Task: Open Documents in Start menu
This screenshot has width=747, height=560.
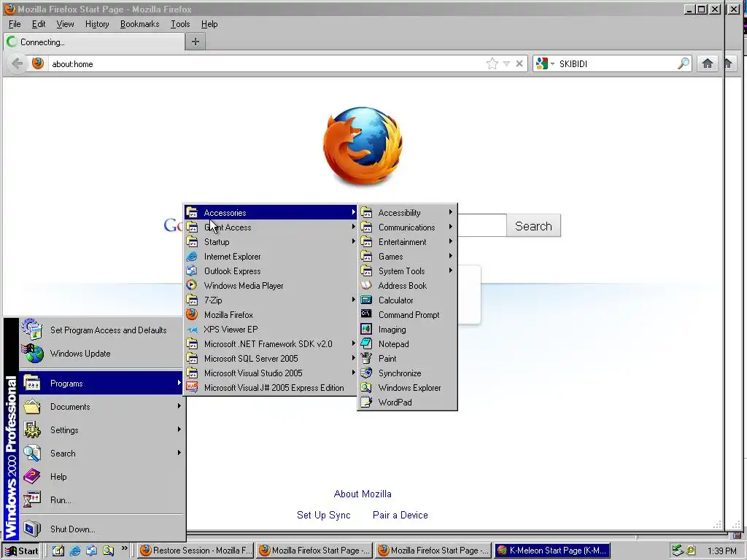Action: point(101,407)
